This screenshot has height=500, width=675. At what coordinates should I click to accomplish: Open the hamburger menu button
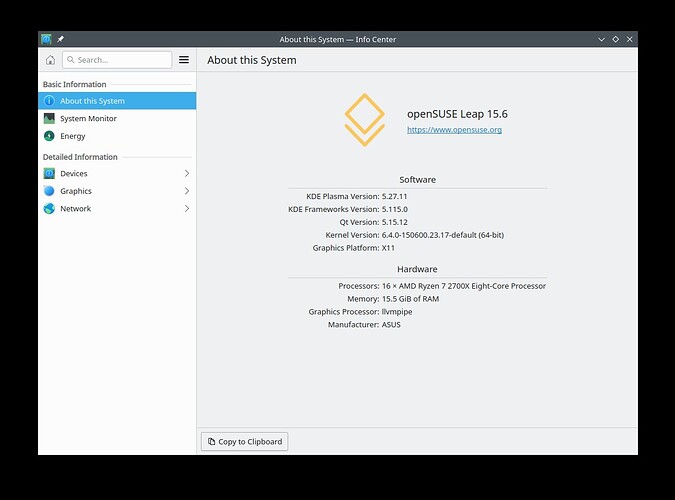[184, 60]
